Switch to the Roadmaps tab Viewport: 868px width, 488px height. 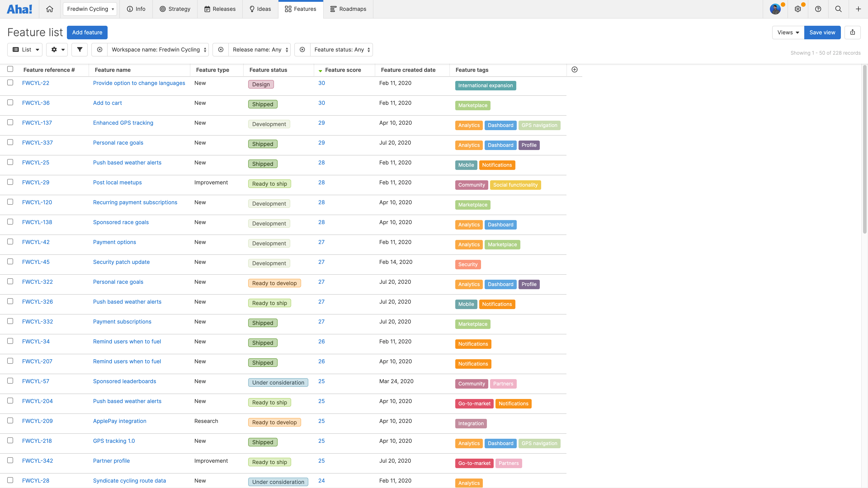pos(348,9)
